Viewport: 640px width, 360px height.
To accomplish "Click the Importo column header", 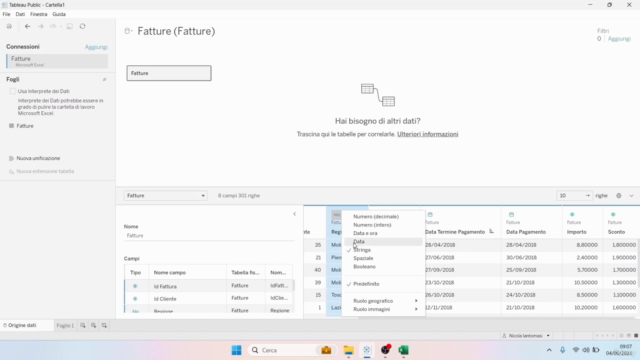I will [x=577, y=232].
